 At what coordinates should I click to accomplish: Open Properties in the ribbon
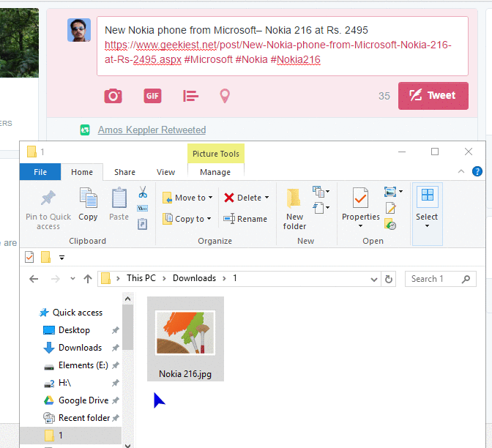point(360,198)
